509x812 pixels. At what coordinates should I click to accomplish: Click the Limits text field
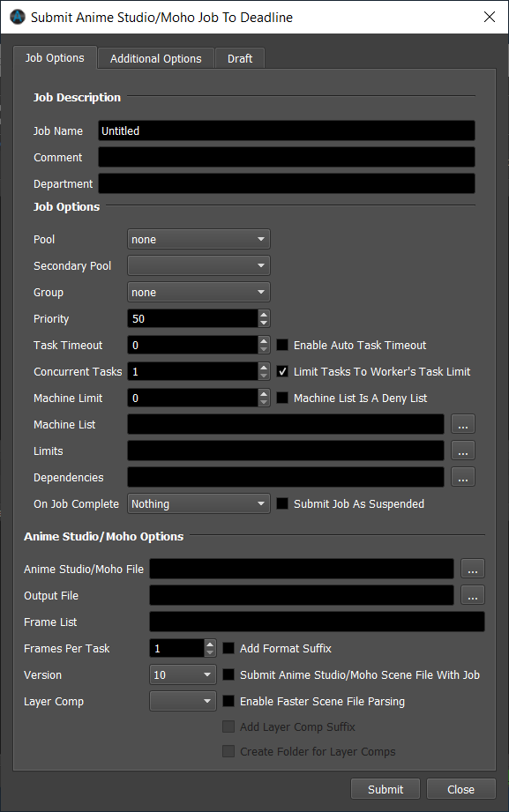[x=286, y=451]
